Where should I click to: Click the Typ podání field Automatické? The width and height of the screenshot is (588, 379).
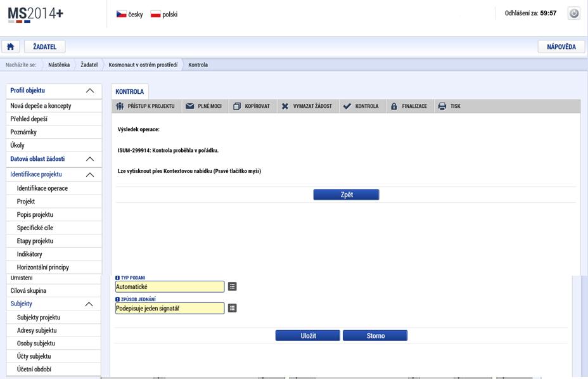click(x=170, y=286)
